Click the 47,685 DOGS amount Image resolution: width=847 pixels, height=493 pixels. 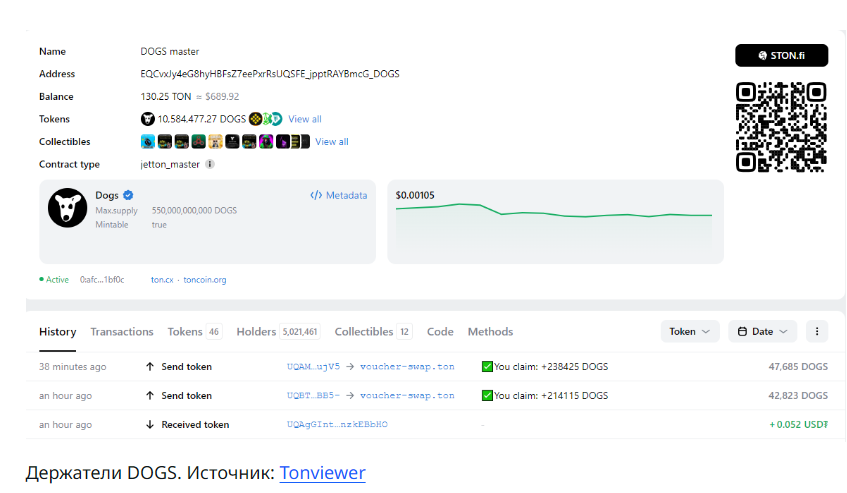coord(798,367)
